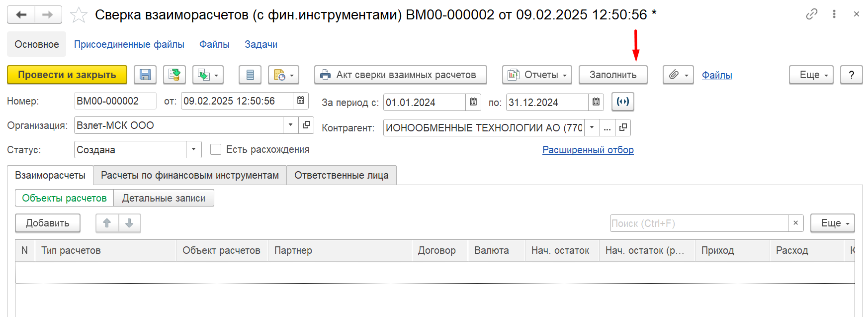Open the Присоединенные файлы section
The height and width of the screenshot is (317, 868).
[x=129, y=44]
